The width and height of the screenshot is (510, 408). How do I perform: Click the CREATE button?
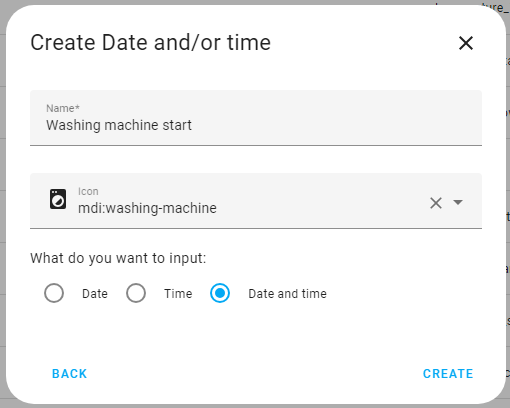(x=448, y=374)
